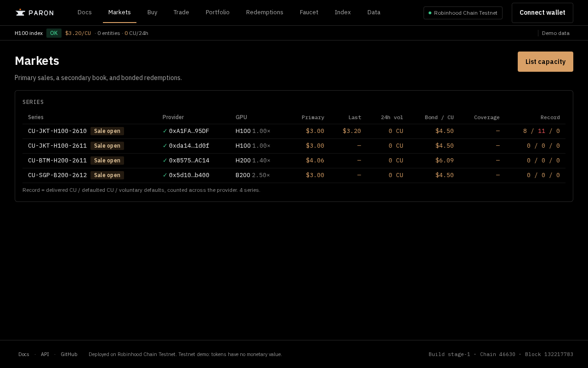Click the 24h vol column header

coord(392,117)
